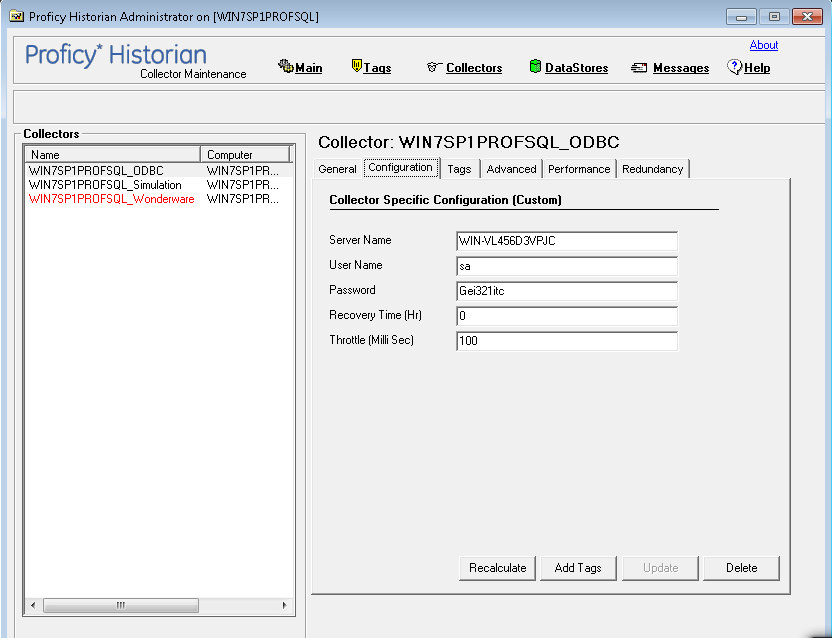
Task: Select WIN7SP1PROFSQL_ODBC collector row
Action: 159,170
